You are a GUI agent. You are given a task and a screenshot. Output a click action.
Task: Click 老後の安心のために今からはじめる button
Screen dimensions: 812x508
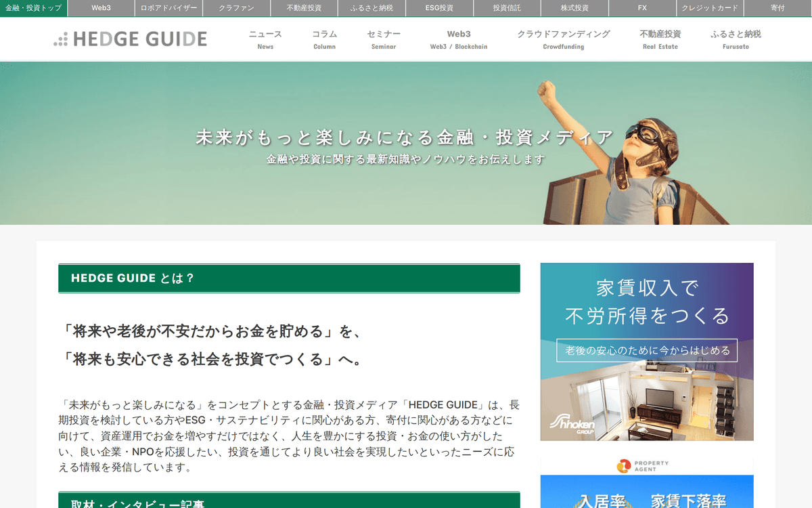click(x=647, y=350)
